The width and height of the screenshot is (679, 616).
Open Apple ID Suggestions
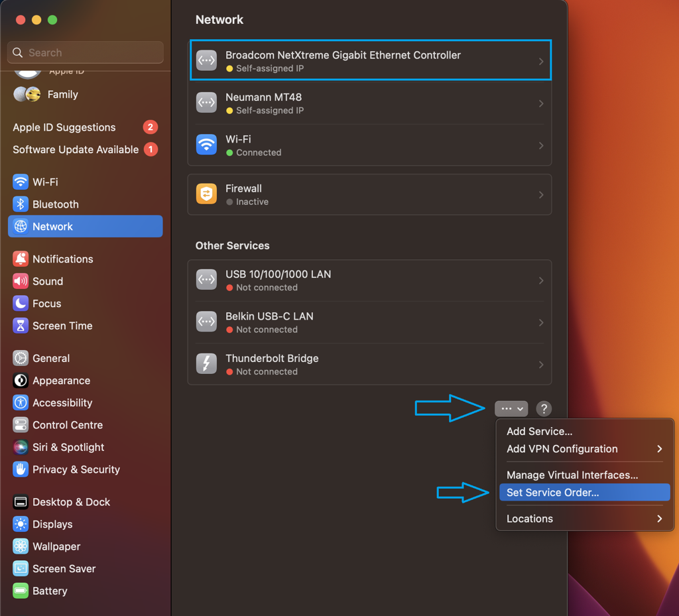click(x=85, y=127)
